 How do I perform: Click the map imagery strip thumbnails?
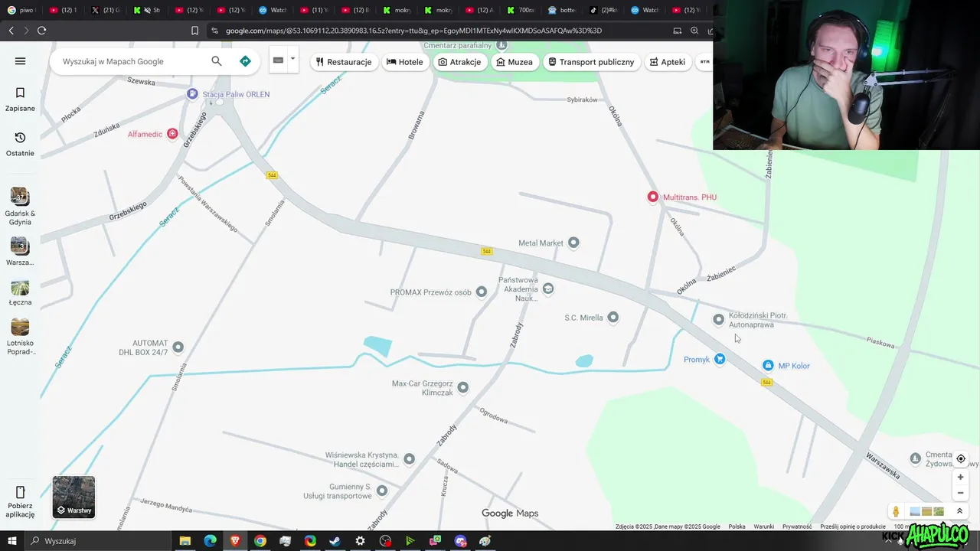pos(926,511)
